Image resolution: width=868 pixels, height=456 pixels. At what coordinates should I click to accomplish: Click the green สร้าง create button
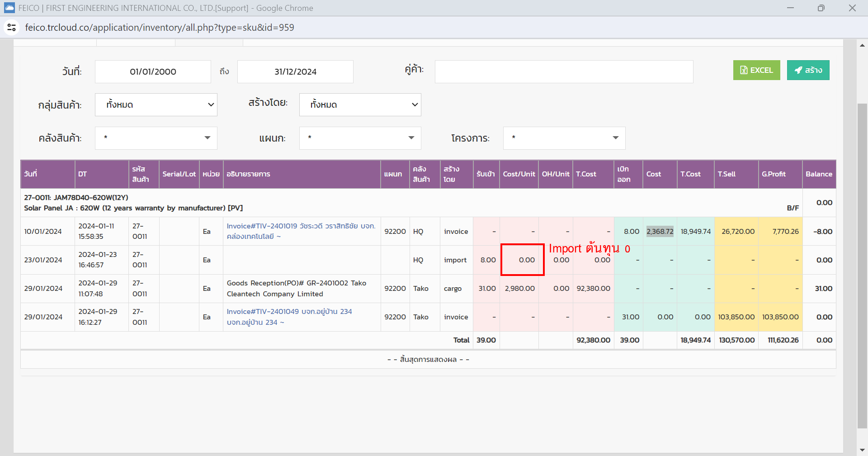pyautogui.click(x=808, y=70)
